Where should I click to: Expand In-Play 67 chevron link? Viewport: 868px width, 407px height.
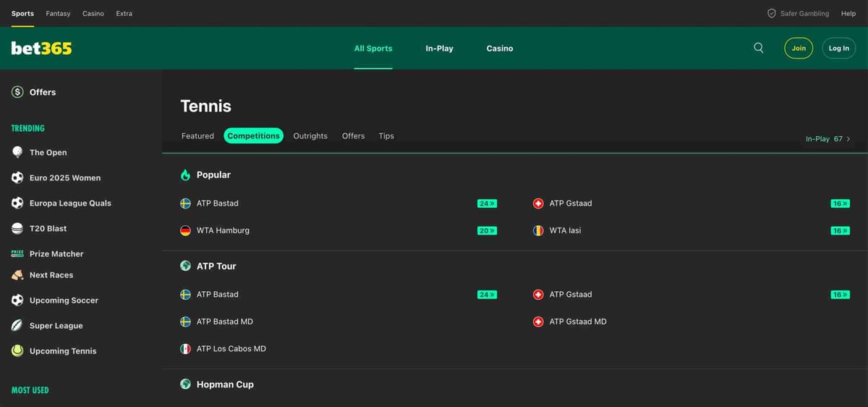click(828, 138)
